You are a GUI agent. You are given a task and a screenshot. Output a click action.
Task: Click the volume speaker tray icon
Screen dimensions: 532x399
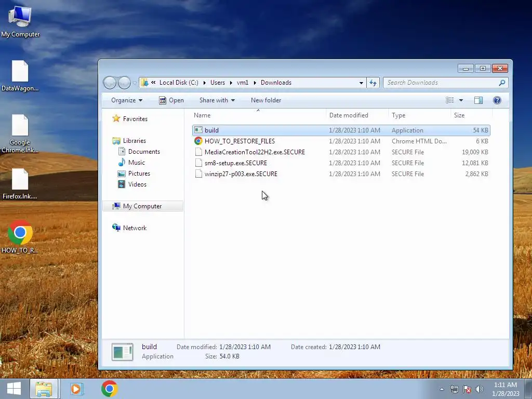click(479, 389)
